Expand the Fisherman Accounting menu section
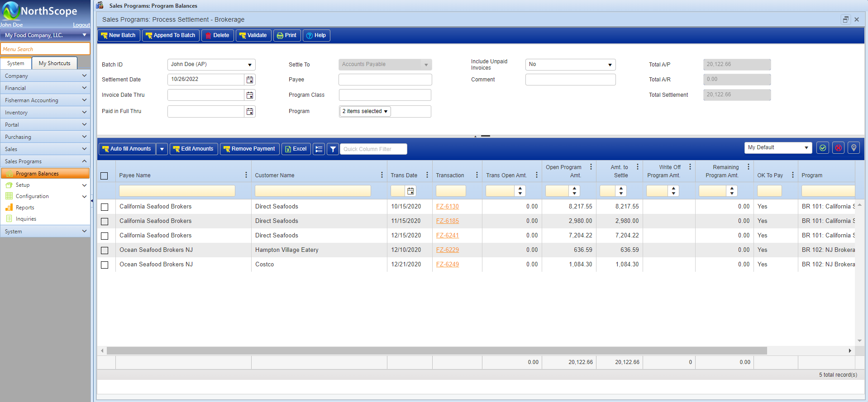Image resolution: width=868 pixels, height=402 pixels. tap(45, 100)
